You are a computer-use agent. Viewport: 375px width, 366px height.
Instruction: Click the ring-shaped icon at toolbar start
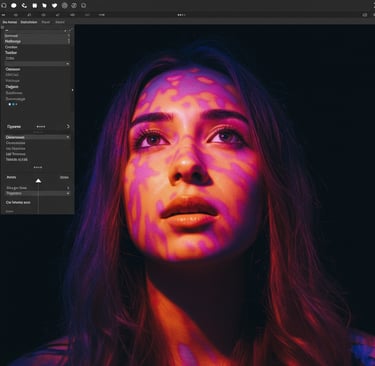click(x=4, y=6)
